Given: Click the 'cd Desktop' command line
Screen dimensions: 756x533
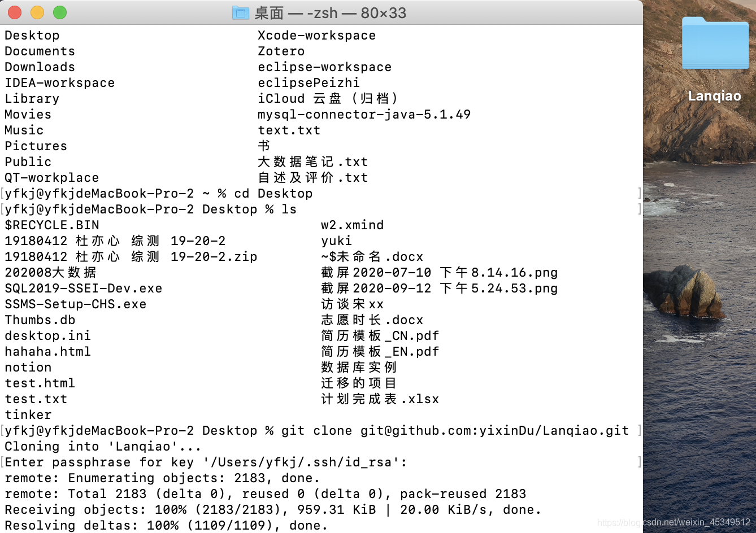Looking at the screenshot, I should 159,193.
